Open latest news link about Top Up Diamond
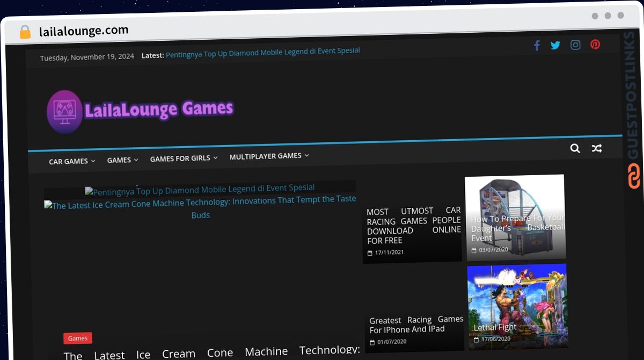This screenshot has height=360, width=644. [262, 52]
